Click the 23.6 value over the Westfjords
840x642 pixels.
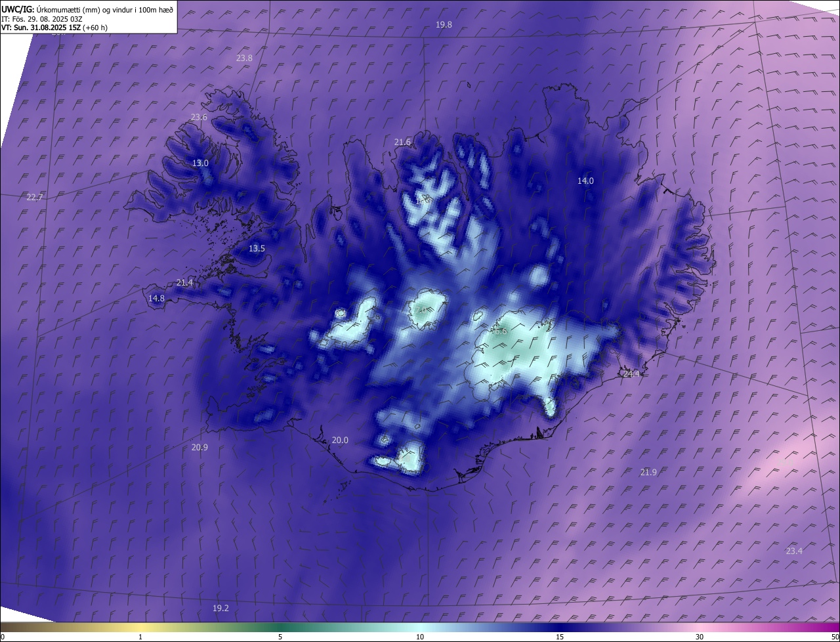[x=199, y=117]
